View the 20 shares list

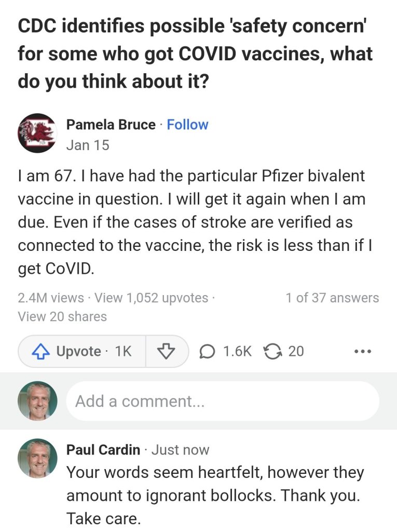tap(62, 316)
